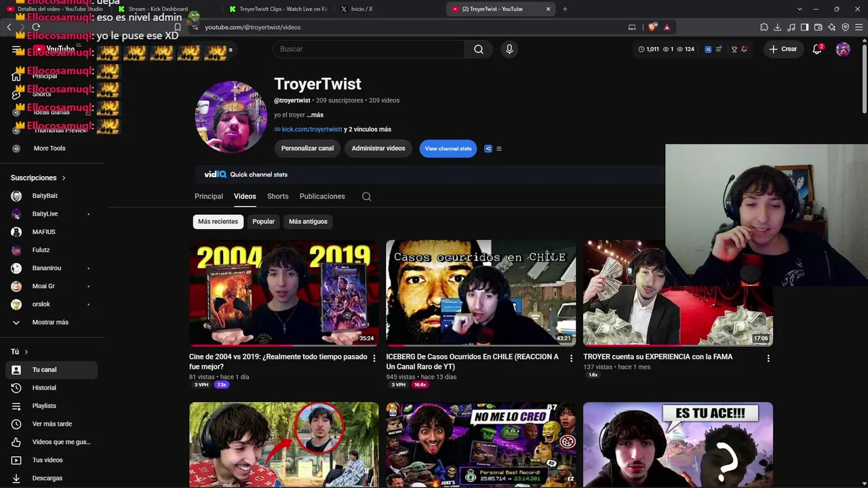The height and width of the screenshot is (488, 868).
Task: Open options for the TROYER cuenta su EXPERIENCIA video
Action: (x=768, y=358)
